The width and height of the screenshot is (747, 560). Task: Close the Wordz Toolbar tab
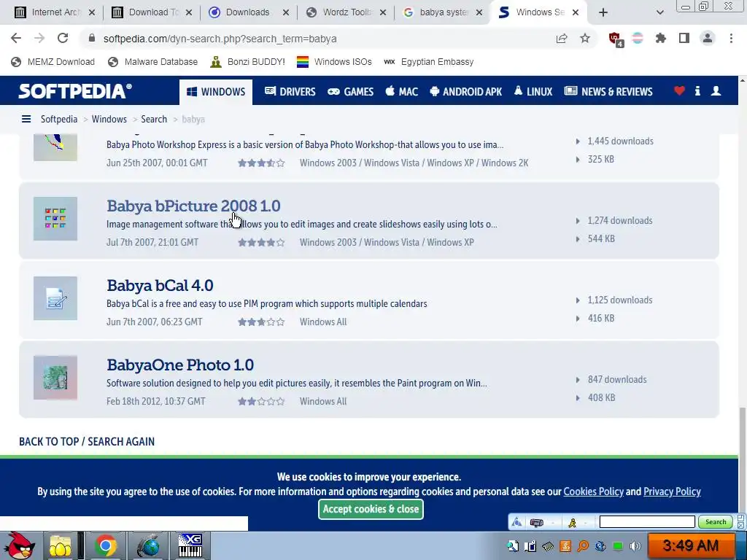tap(383, 13)
